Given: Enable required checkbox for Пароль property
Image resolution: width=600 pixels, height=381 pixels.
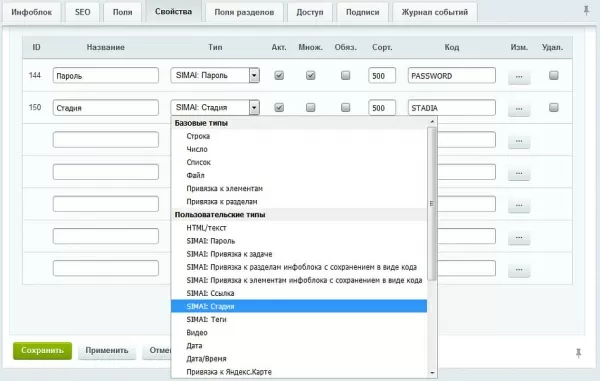Looking at the screenshot, I should point(346,75).
